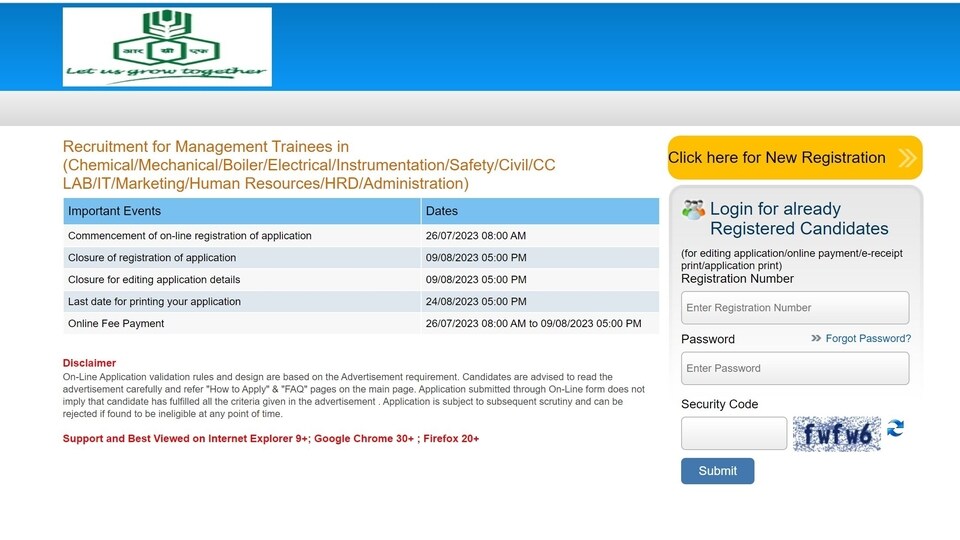Click the registered candidates people icon
The width and height of the screenshot is (960, 540).
(693, 210)
